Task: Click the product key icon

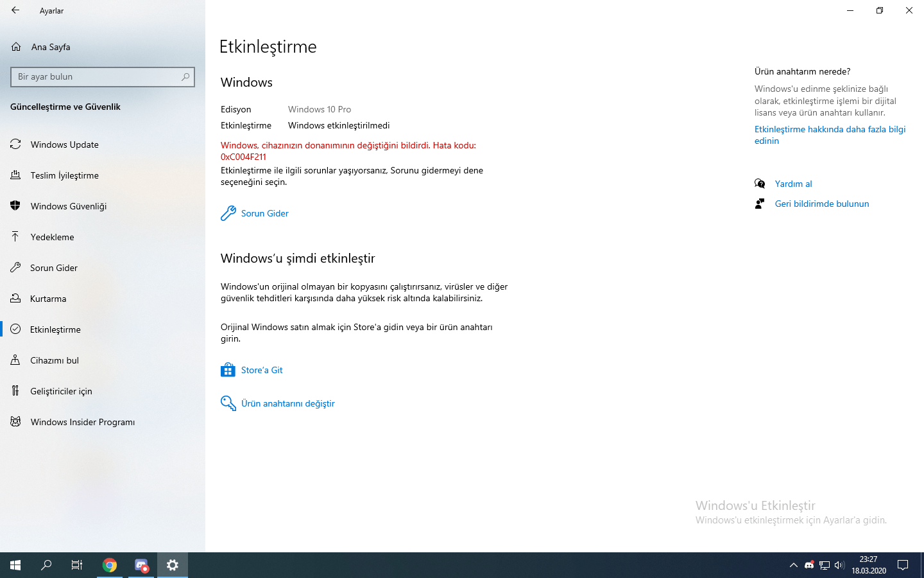Action: click(228, 403)
